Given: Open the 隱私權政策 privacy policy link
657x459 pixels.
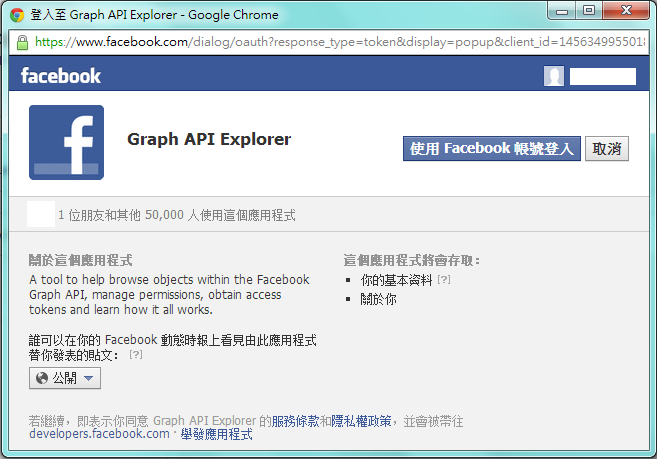Looking at the screenshot, I should point(361,420).
